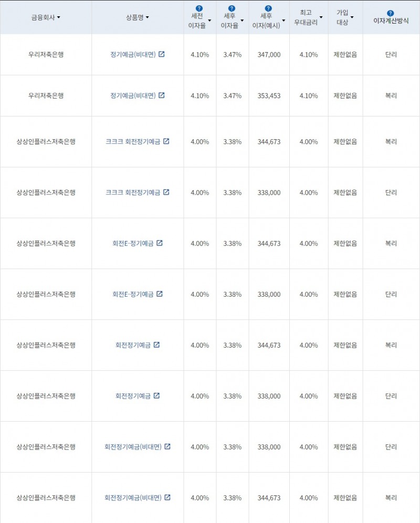Screen dimensions: 420x523
Task: Open the 회전정기예금(비대면) link in 단리 row
Action: click(133, 447)
